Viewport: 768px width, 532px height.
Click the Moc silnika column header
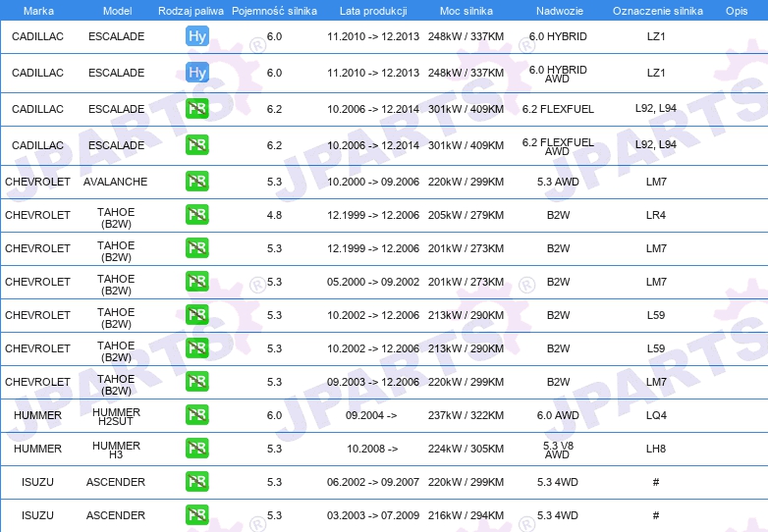[466, 11]
